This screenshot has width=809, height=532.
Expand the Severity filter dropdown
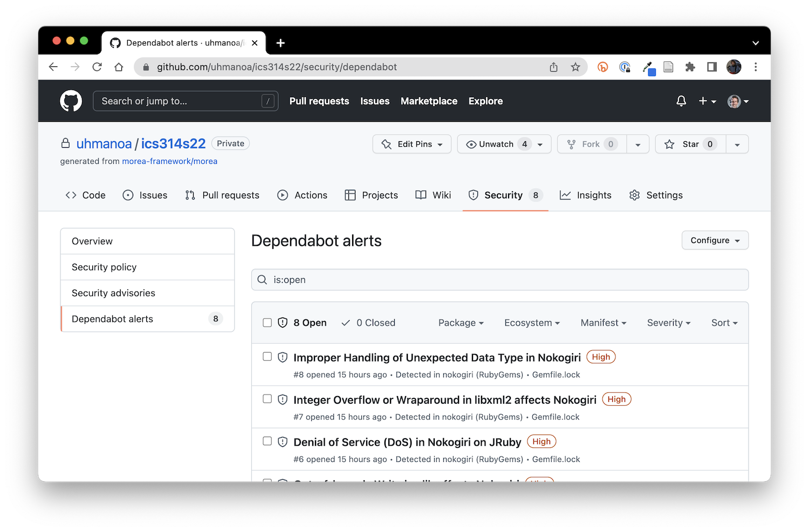tap(669, 322)
